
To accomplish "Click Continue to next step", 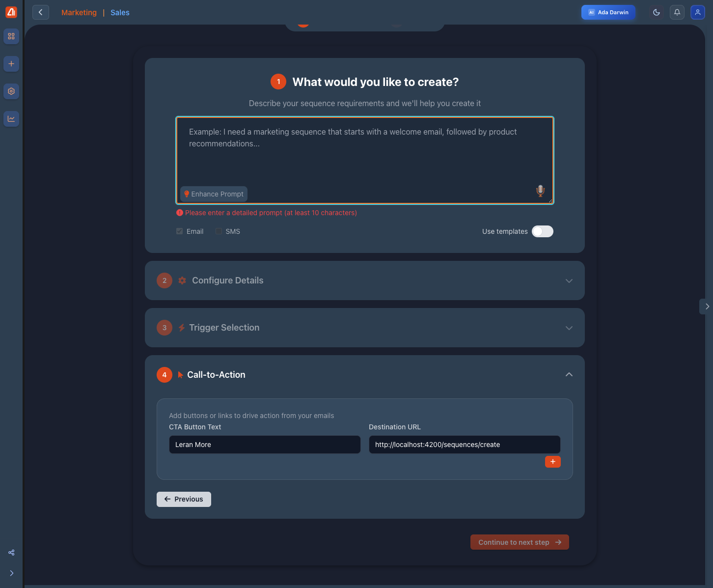I will [x=520, y=542].
